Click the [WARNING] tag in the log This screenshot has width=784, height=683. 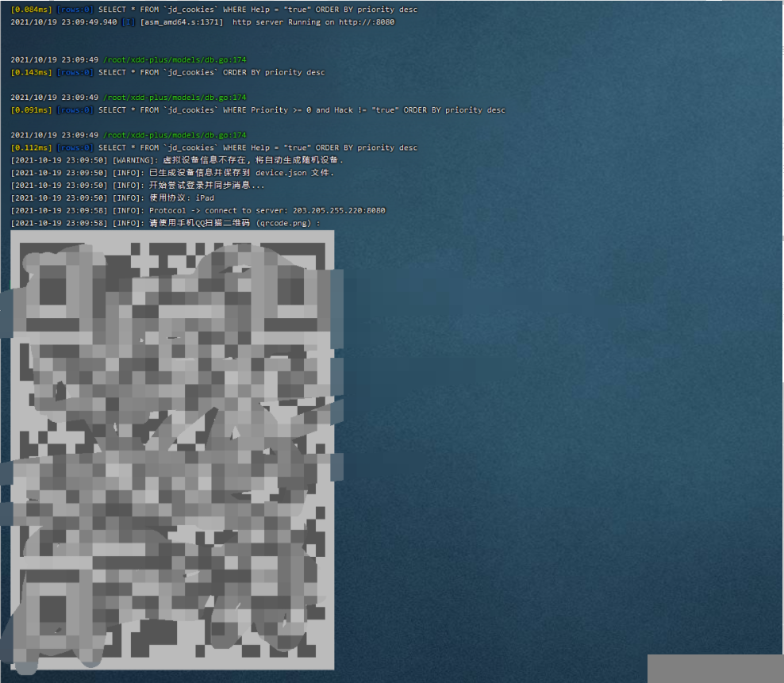point(134,160)
